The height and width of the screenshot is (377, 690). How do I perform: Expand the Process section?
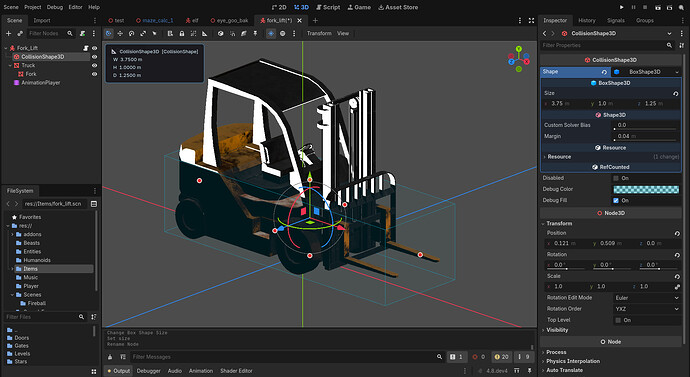point(556,352)
